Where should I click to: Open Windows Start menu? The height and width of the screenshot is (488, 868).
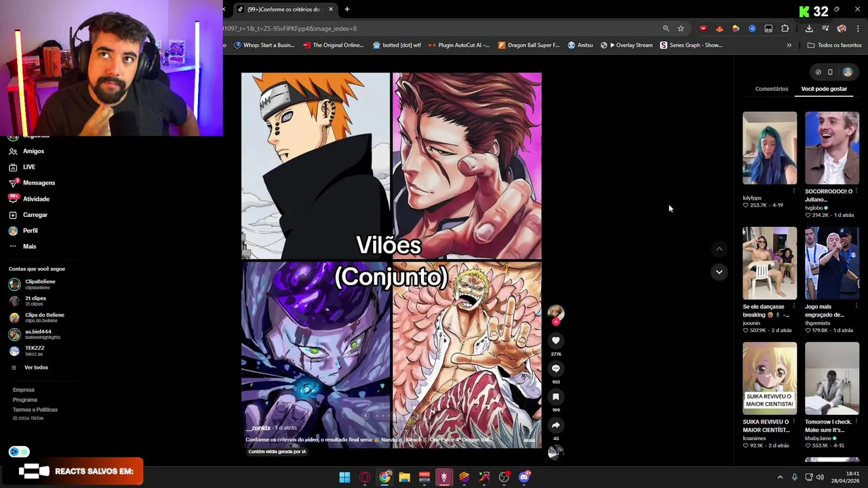click(344, 477)
